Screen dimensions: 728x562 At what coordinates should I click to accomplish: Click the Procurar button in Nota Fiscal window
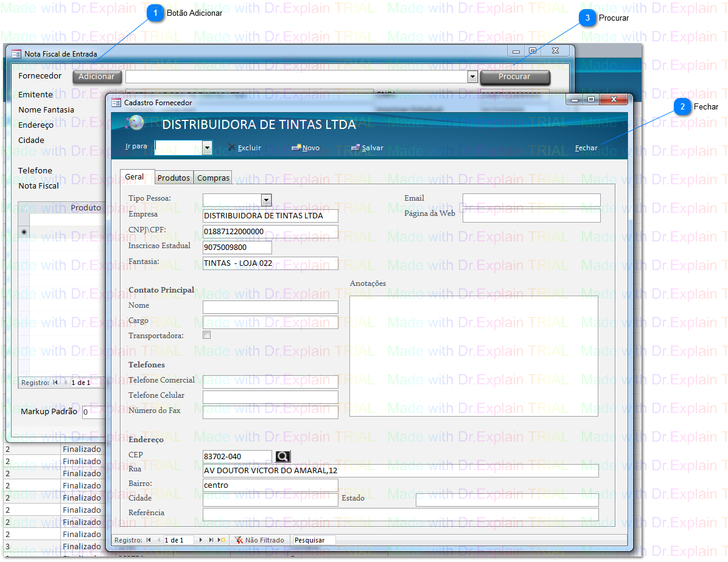tap(515, 77)
